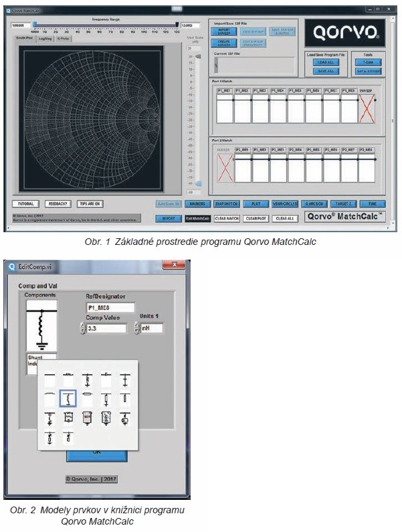Open the P2_ME1 matching element slot

click(x=243, y=167)
